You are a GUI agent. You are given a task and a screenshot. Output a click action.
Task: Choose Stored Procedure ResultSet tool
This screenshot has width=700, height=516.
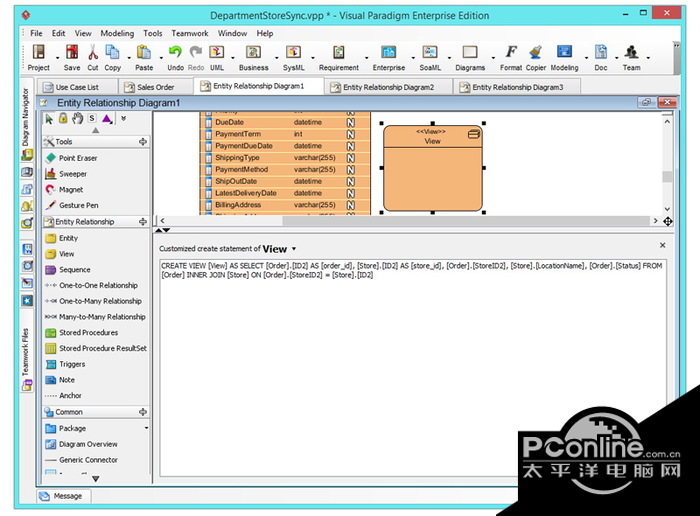96,348
